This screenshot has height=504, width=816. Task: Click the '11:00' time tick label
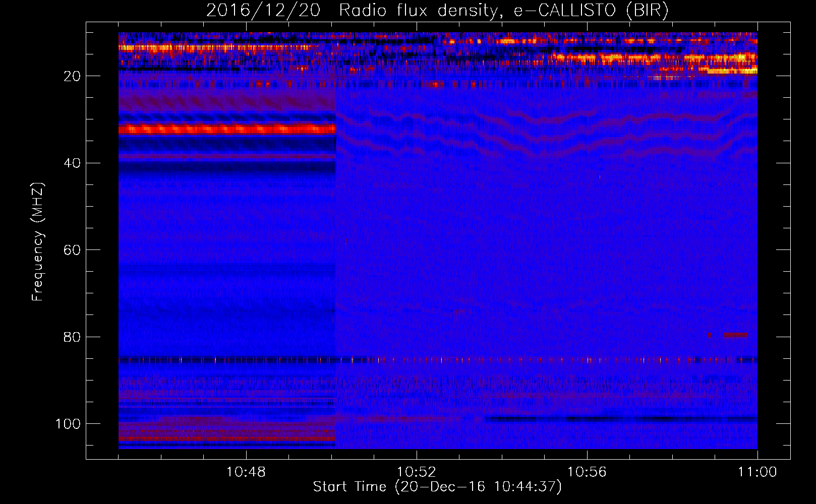click(757, 472)
